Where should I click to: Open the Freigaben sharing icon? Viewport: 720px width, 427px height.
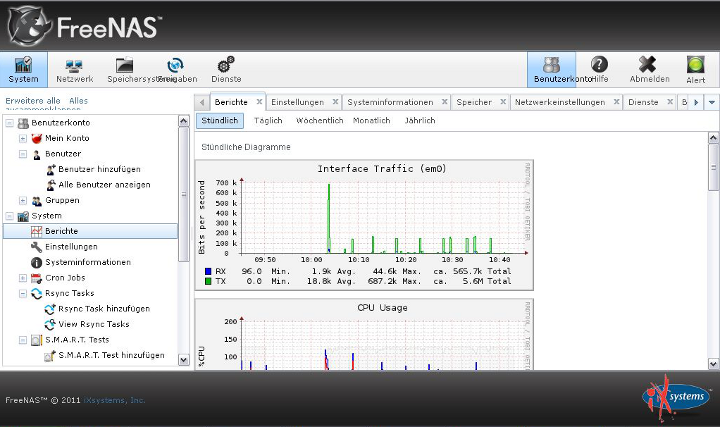[175, 65]
